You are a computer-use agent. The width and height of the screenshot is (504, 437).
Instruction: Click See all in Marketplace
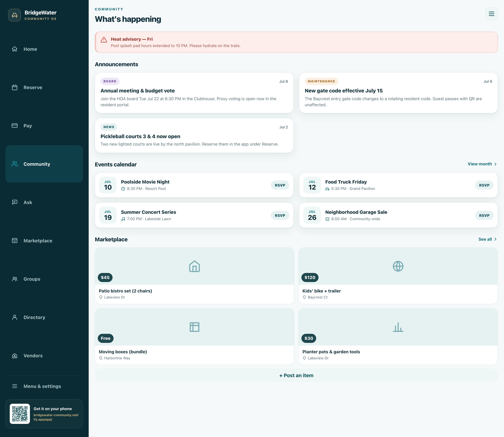[x=488, y=239]
